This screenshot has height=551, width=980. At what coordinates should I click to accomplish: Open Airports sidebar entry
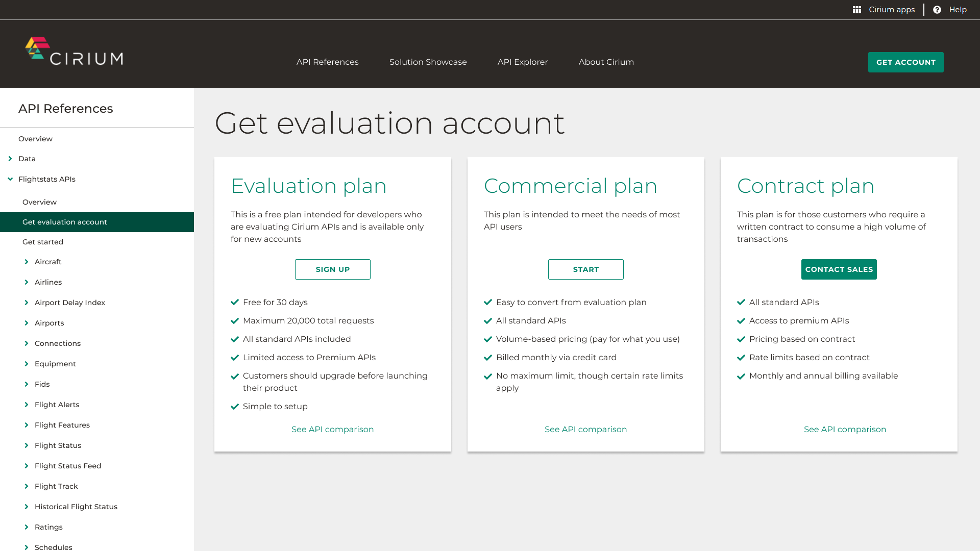coord(49,323)
